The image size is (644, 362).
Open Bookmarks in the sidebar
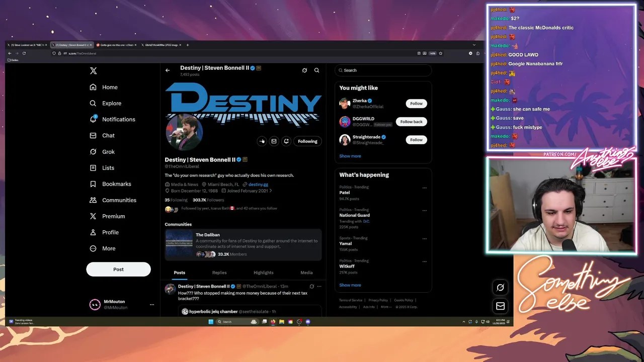(110, 184)
